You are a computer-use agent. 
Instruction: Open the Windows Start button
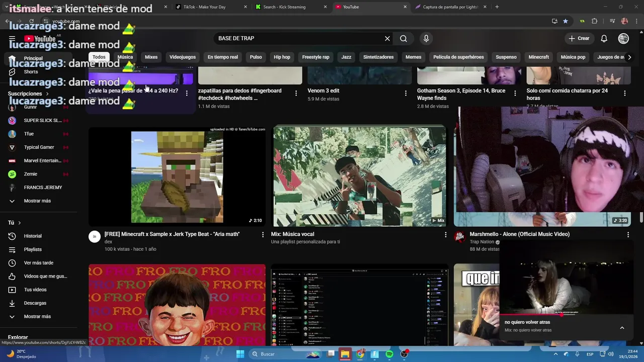click(x=240, y=354)
